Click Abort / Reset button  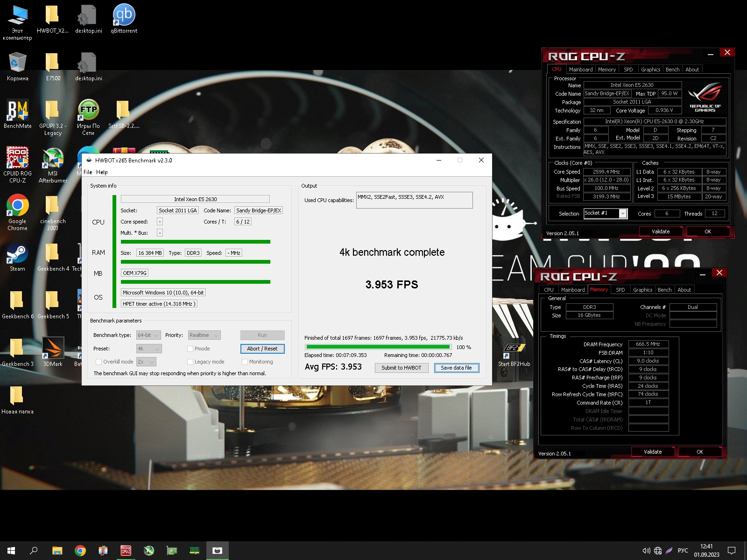point(262,349)
